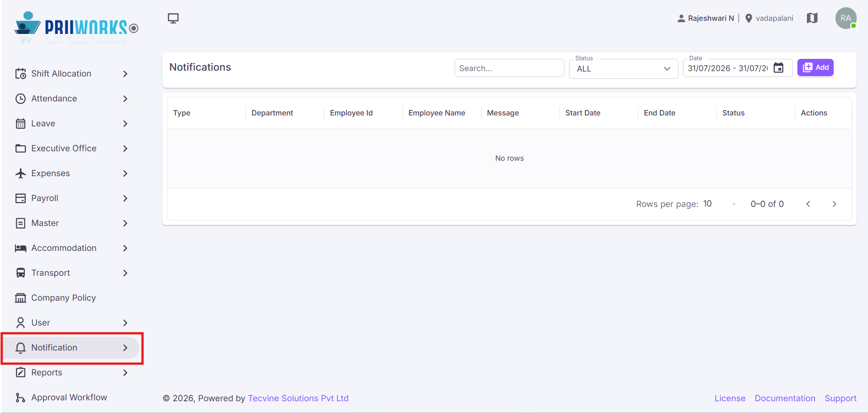Open the RA user avatar
Image resolution: width=868 pixels, height=413 pixels.
(846, 18)
